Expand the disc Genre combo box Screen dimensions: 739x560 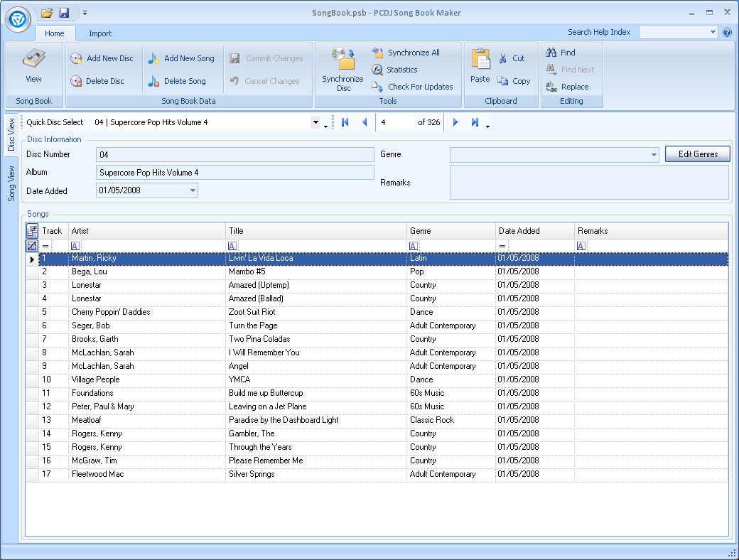tap(654, 154)
